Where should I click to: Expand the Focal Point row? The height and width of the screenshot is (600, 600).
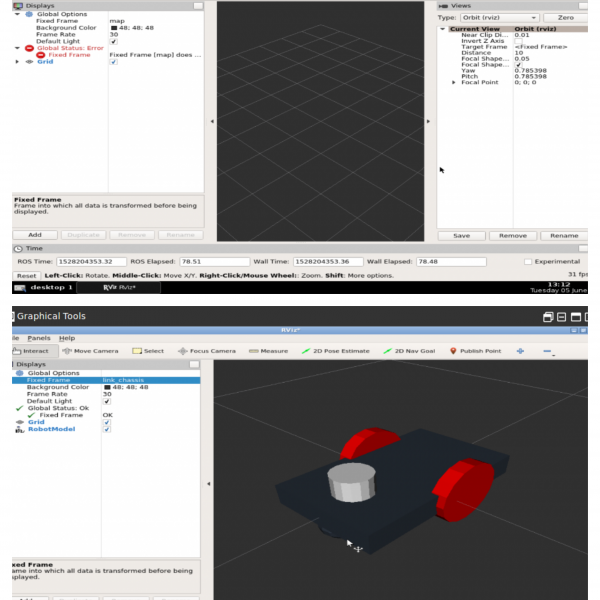coord(454,83)
